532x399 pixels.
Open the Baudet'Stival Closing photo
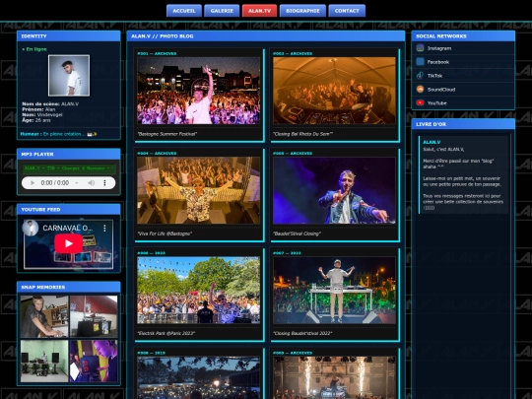pos(334,190)
